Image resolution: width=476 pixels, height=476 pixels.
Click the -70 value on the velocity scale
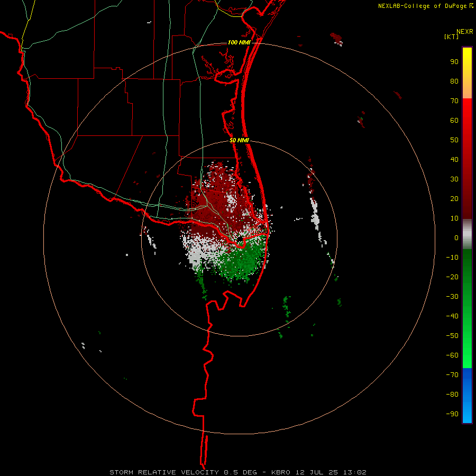[x=452, y=374]
